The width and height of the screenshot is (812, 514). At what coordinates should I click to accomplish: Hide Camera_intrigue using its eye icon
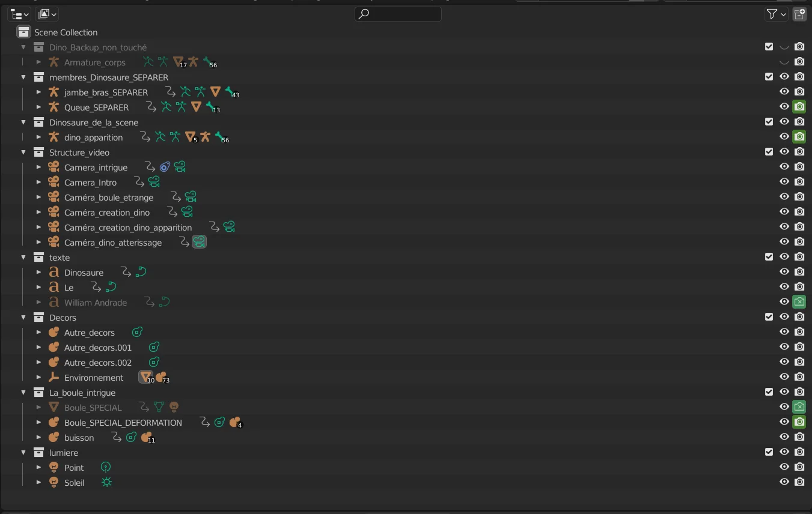(784, 167)
